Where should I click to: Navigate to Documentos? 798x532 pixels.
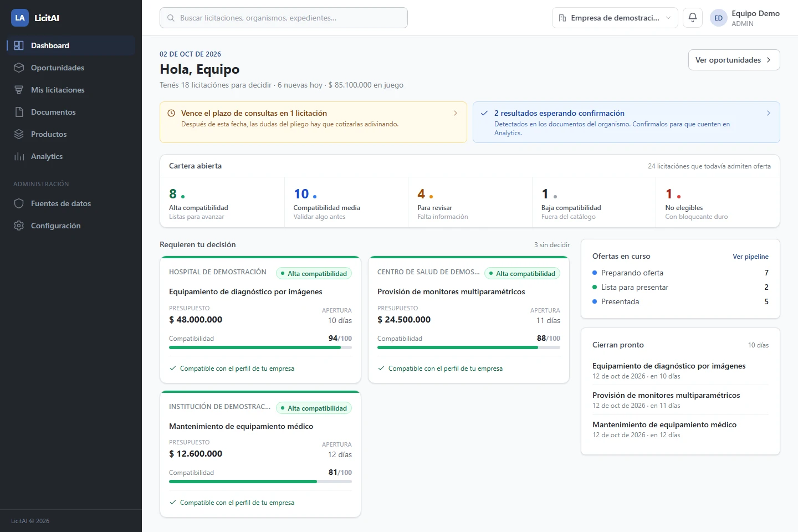point(71,112)
